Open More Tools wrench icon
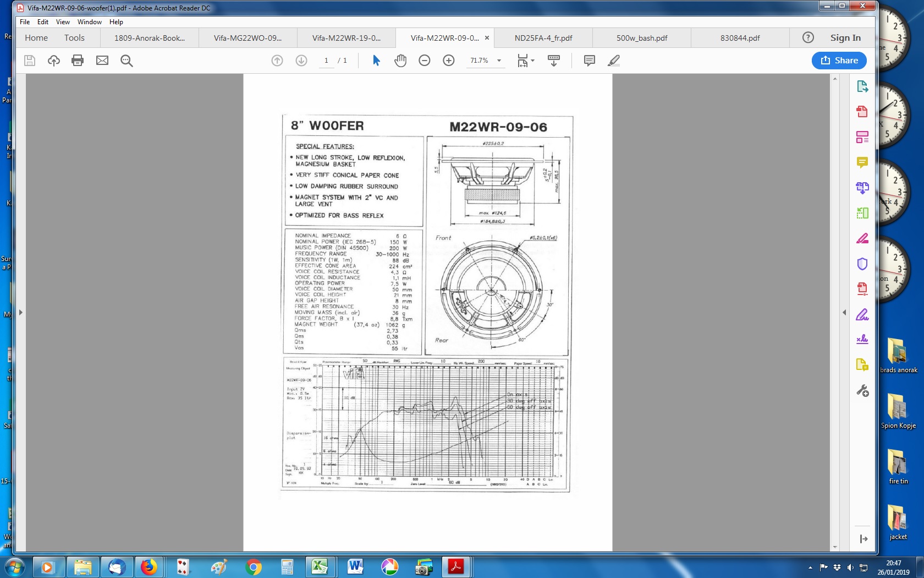This screenshot has height=578, width=924. [862, 391]
